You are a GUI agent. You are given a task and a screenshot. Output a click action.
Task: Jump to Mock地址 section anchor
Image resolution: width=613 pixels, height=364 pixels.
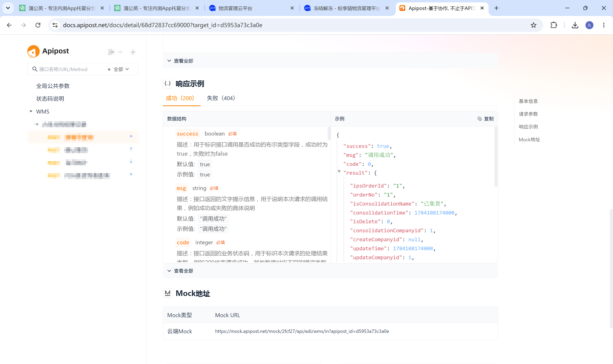(529, 139)
